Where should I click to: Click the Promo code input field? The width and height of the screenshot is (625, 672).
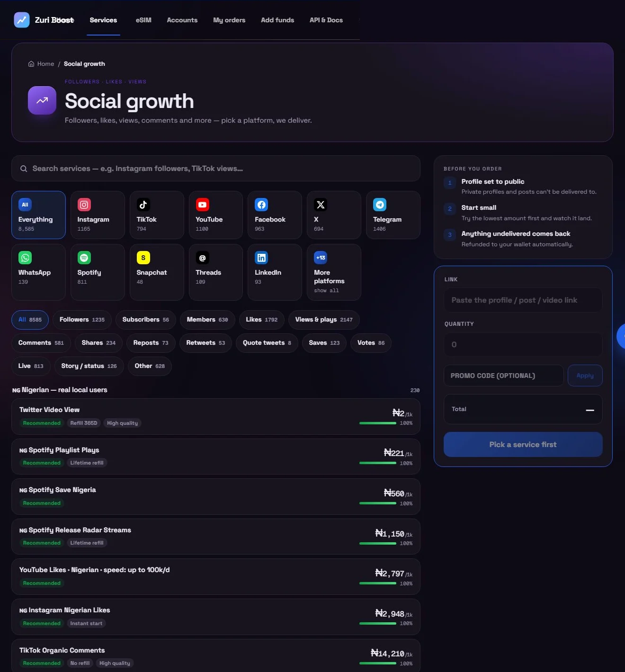(x=504, y=376)
